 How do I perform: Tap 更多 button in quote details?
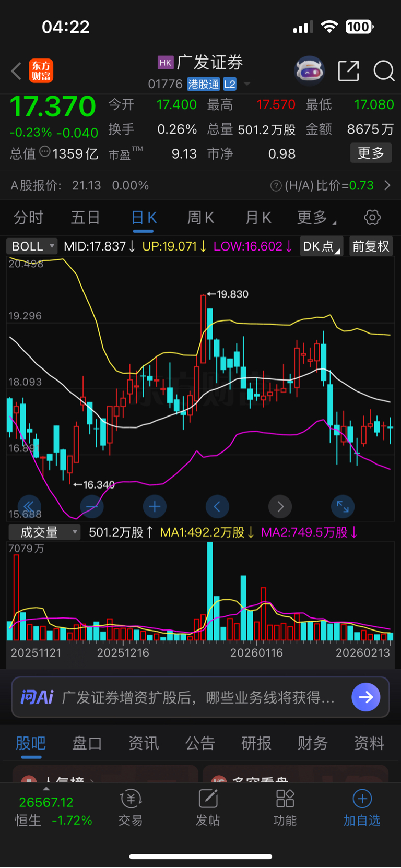click(371, 153)
